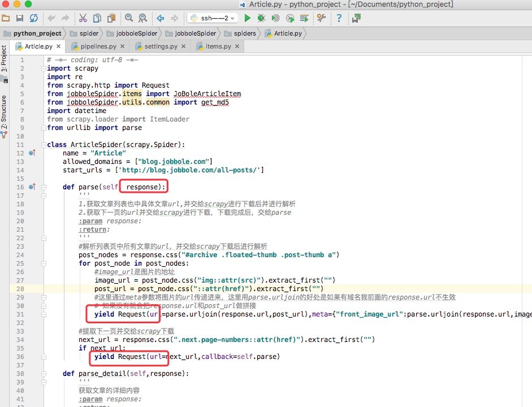Collapse the ArticleSpider class fold marker
The width and height of the screenshot is (532, 407).
pyautogui.click(x=44, y=144)
